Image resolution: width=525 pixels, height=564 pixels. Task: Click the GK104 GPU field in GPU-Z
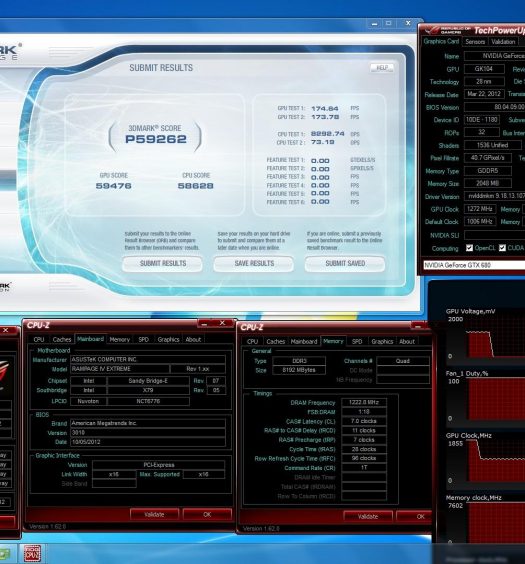[x=484, y=69]
